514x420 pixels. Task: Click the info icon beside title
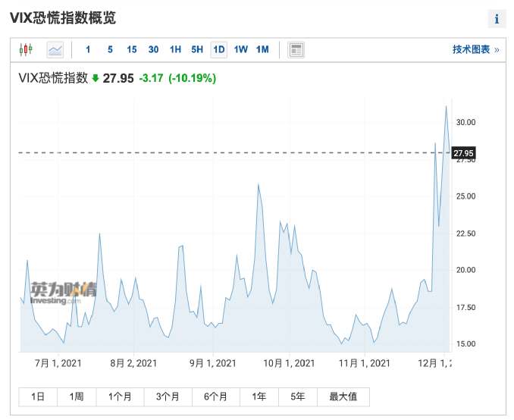tap(497, 19)
